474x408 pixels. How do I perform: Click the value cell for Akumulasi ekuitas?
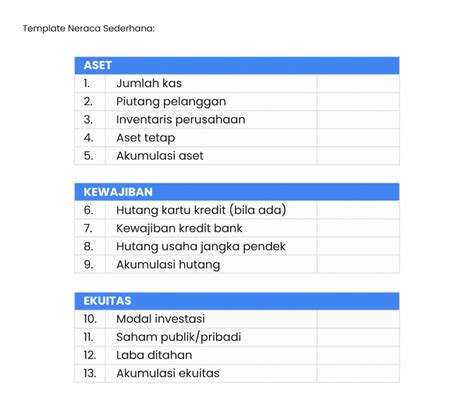point(358,373)
